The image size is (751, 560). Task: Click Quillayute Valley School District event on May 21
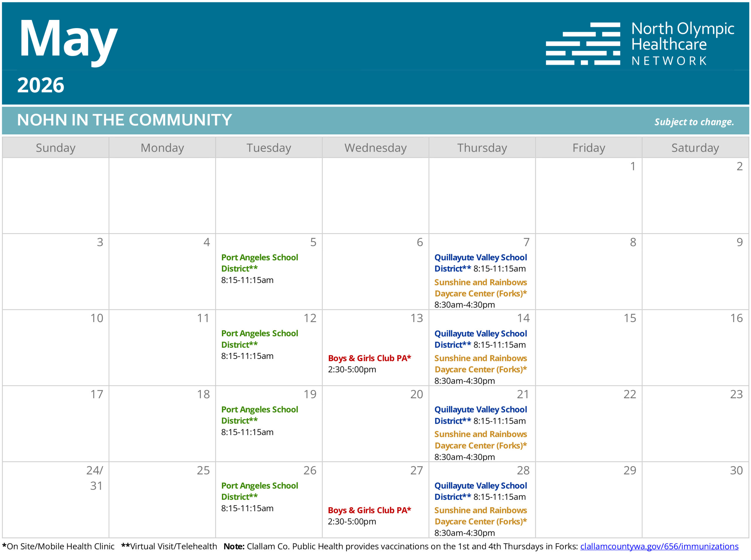[x=481, y=415]
